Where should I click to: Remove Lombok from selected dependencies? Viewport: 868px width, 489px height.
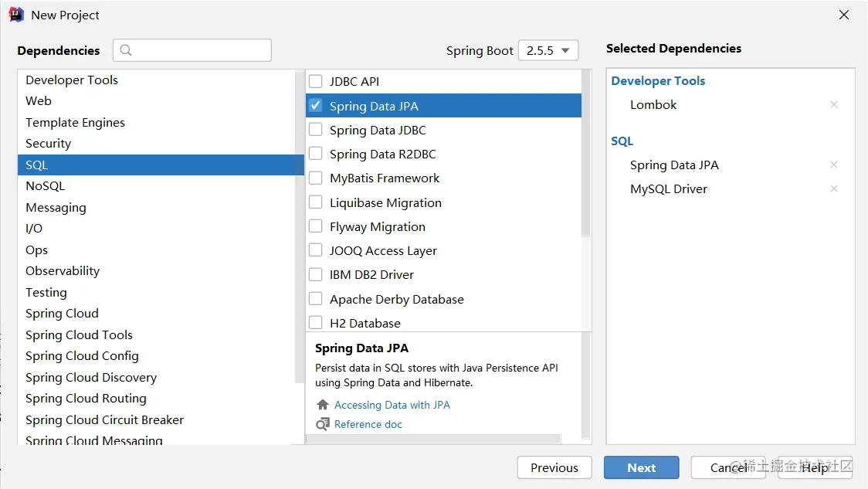coord(833,104)
